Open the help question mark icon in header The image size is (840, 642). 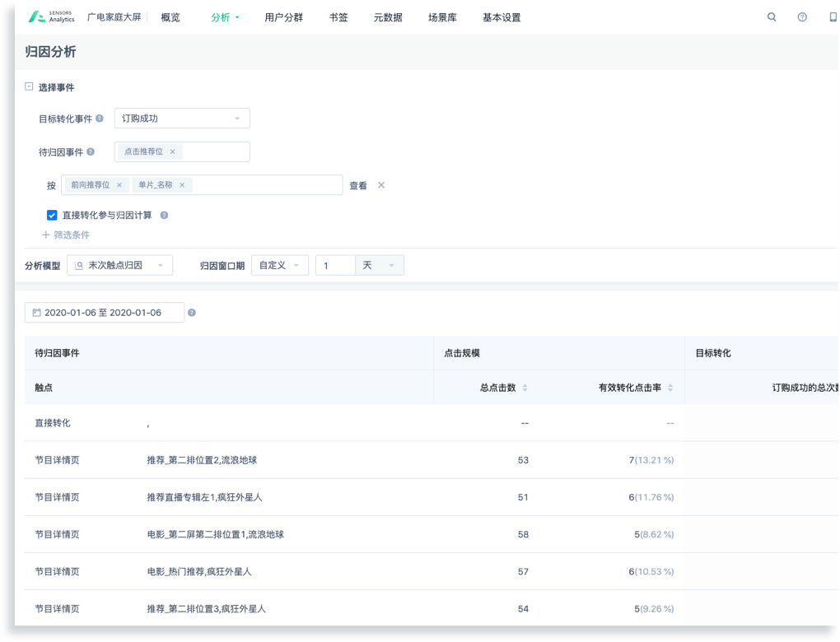click(x=802, y=17)
